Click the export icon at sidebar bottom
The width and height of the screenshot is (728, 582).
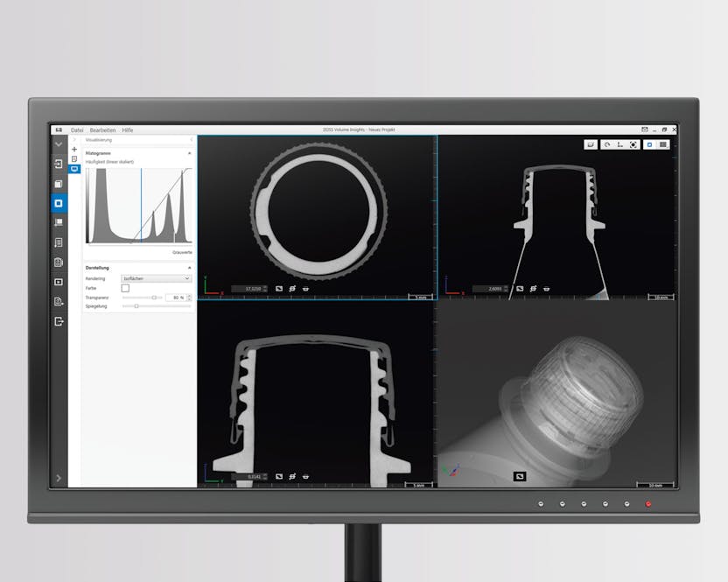59,321
